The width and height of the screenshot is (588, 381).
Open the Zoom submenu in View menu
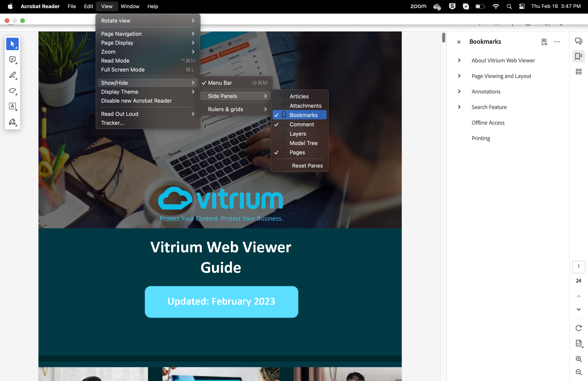pos(148,52)
